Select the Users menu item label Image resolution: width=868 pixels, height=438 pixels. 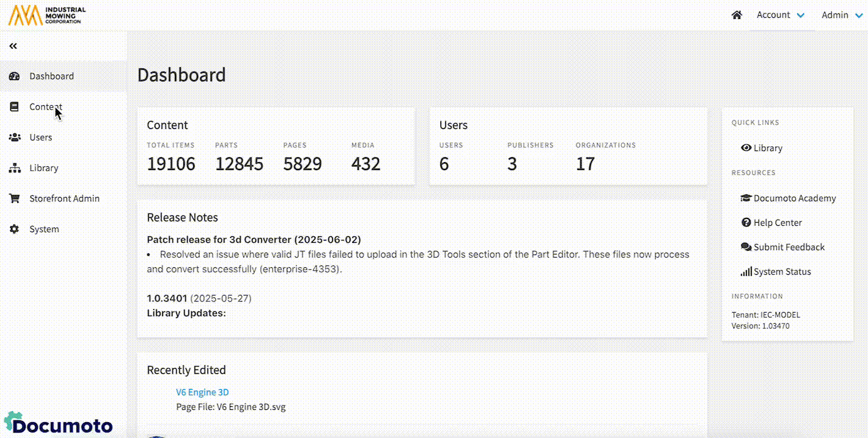click(x=41, y=138)
